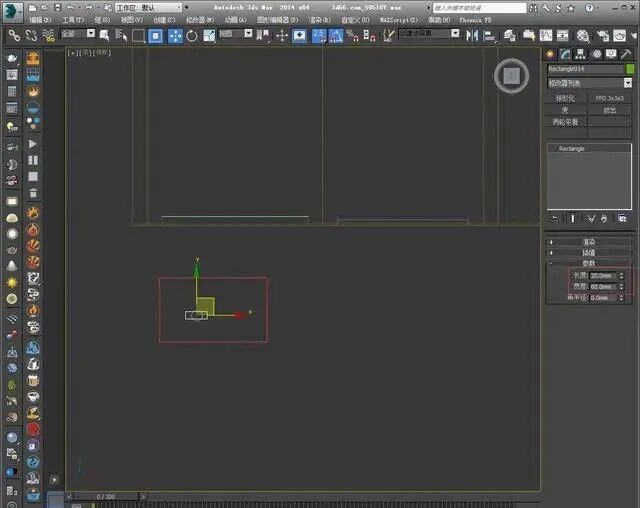Collapse the 参数 rollout
This screenshot has height=508, width=640.
click(589, 263)
